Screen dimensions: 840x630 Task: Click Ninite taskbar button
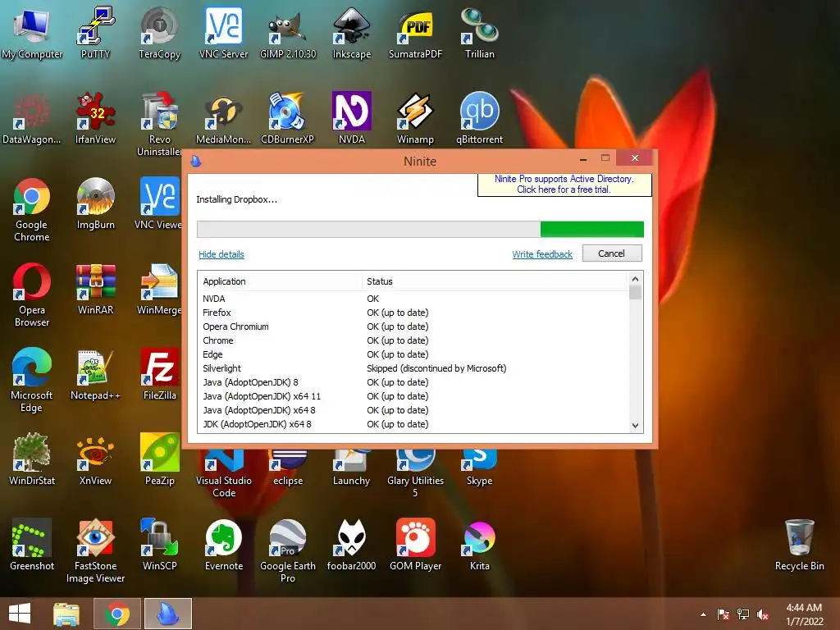pyautogui.click(x=167, y=614)
